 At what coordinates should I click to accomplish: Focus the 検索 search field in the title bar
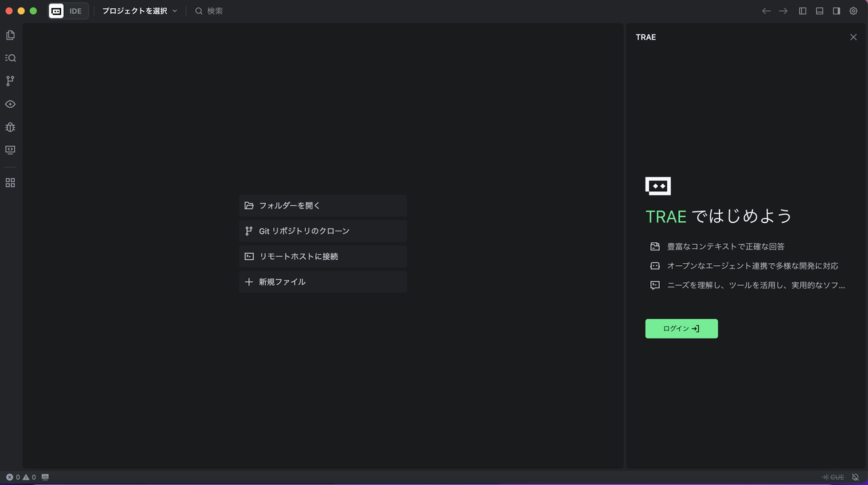click(209, 11)
